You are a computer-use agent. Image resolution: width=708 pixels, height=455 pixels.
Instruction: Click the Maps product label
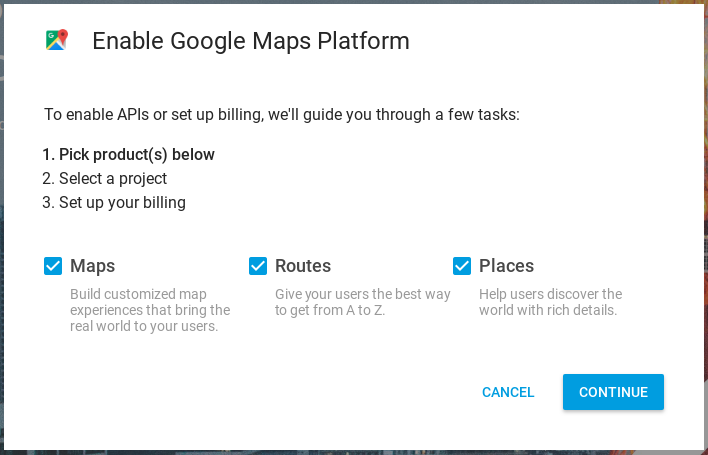pos(92,266)
